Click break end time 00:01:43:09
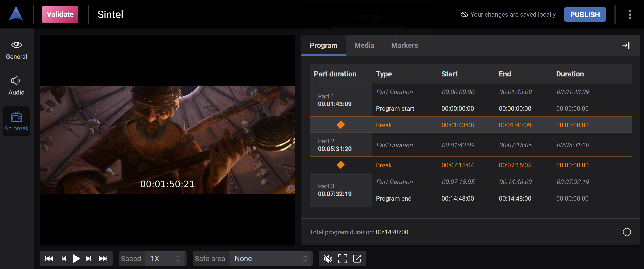 515,125
